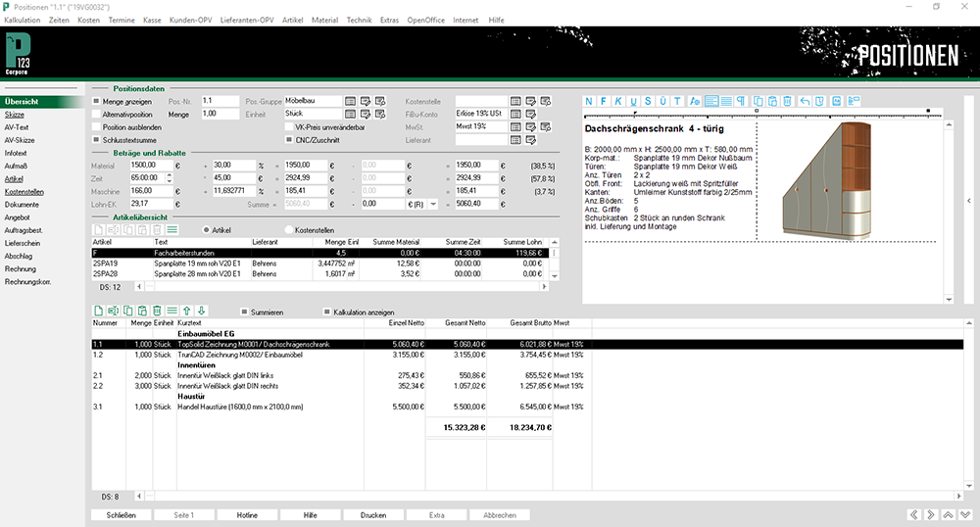Open the Lieferanten-OPV menu

(x=248, y=21)
